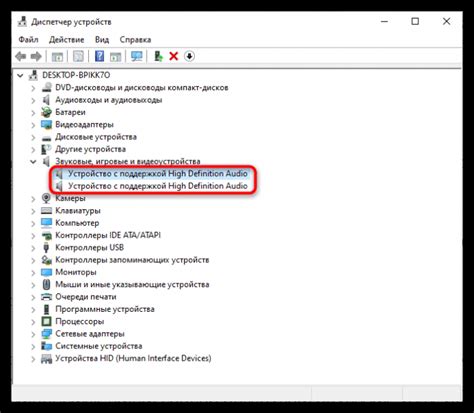Click the back arrow toolbar icon
The image size is (474, 413).
click(21, 56)
